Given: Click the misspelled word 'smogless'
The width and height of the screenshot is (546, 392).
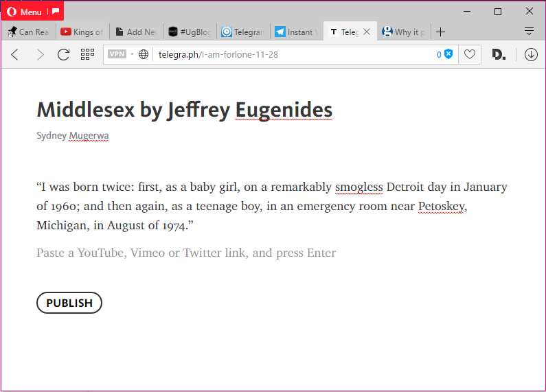Looking at the screenshot, I should [x=359, y=187].
